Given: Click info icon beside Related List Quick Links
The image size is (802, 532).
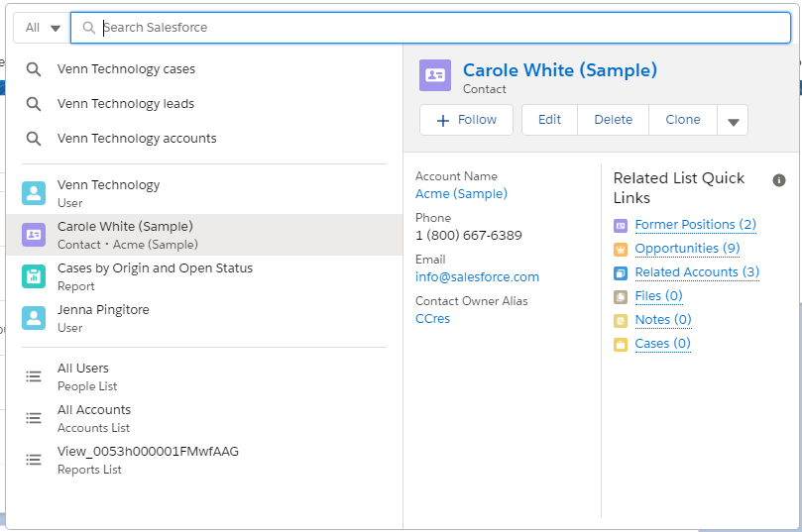Looking at the screenshot, I should click(779, 180).
